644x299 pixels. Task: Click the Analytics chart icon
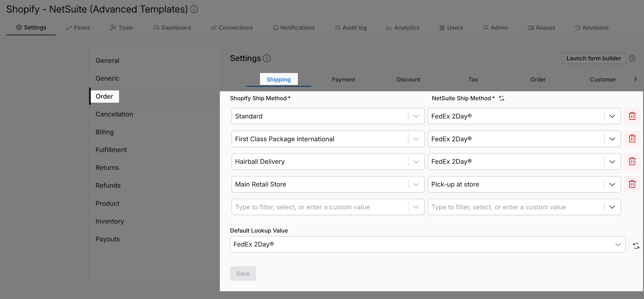coord(389,28)
